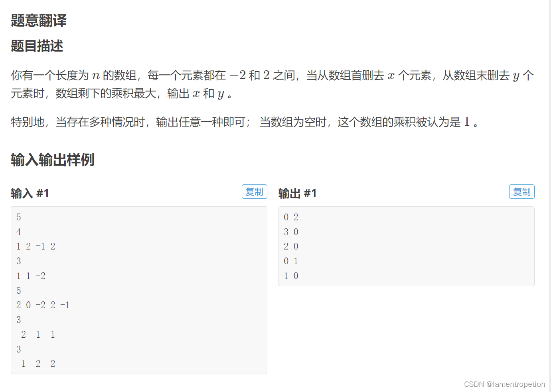Click input line '1 1 -2'
This screenshot has width=551, height=392.
pyautogui.click(x=31, y=276)
